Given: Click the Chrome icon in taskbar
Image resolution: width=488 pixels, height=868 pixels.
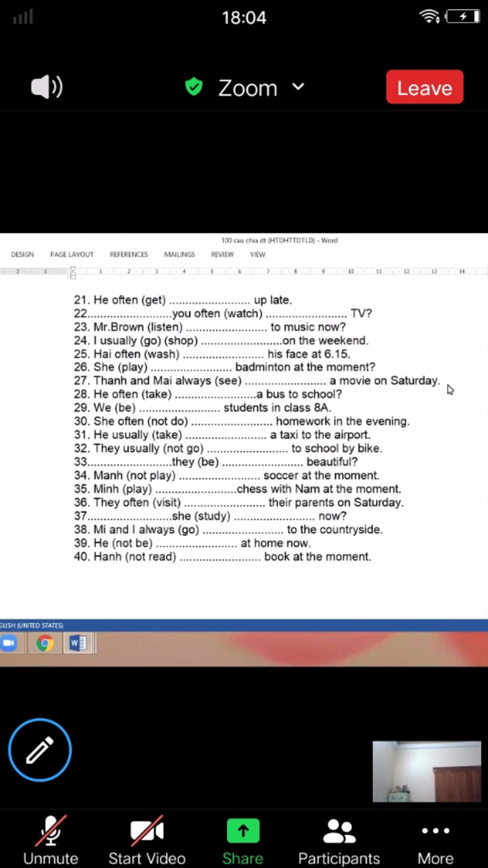Looking at the screenshot, I should 45,643.
